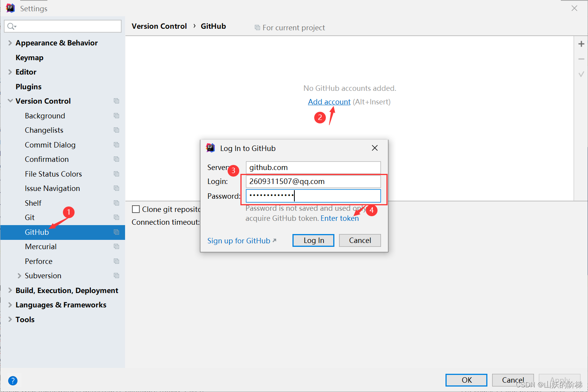
Task: Select Keymap in settings tree
Action: [30, 57]
